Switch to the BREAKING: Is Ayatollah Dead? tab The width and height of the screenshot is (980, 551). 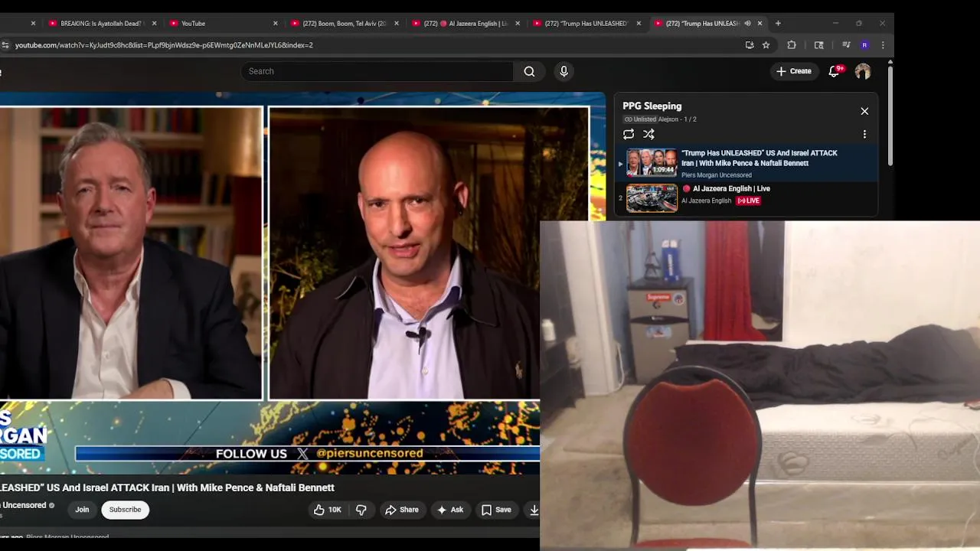pos(101,23)
